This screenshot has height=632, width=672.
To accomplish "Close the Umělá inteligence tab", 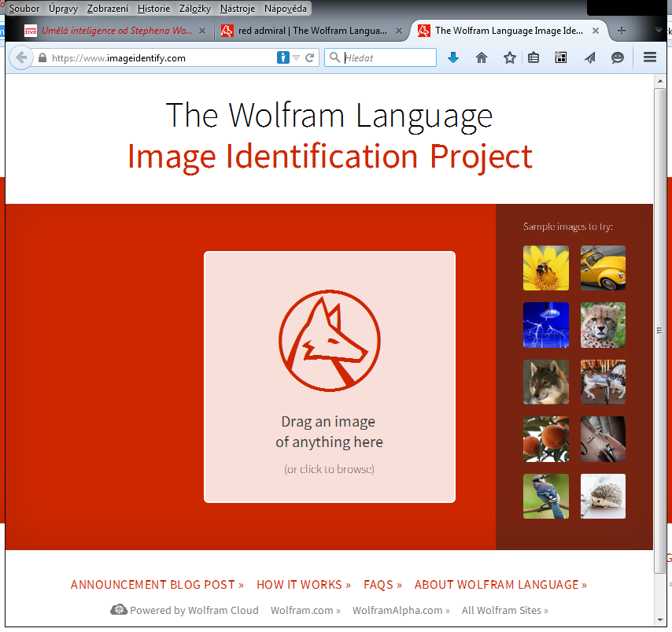I will (x=202, y=31).
